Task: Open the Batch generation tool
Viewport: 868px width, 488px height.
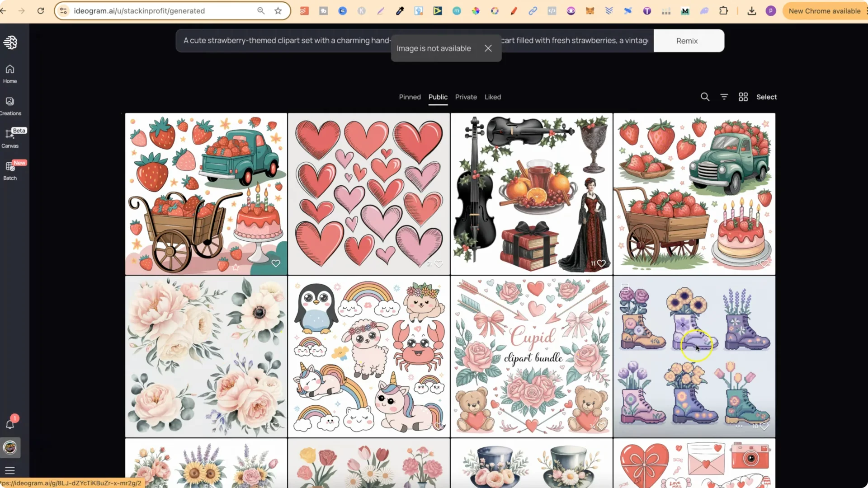Action: click(x=10, y=171)
